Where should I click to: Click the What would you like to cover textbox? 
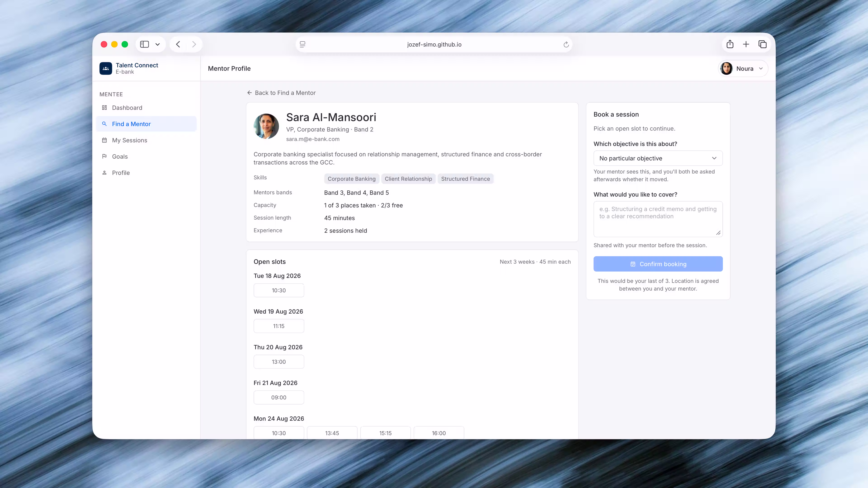658,219
